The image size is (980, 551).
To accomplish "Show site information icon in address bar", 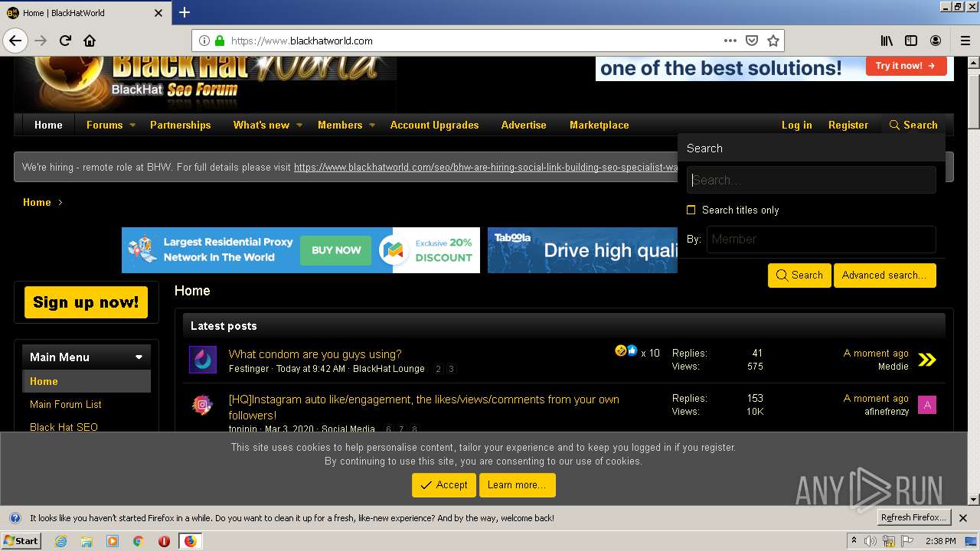I will [x=204, y=41].
